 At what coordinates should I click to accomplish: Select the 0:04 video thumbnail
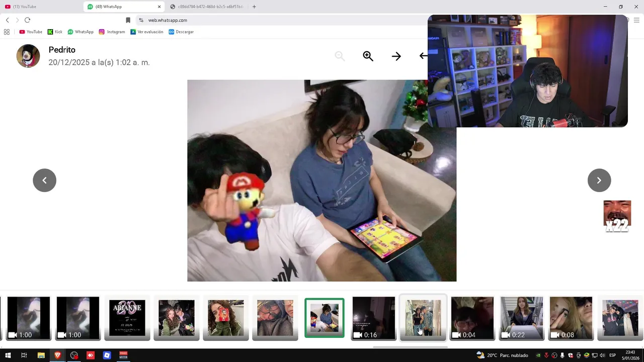coord(472,318)
